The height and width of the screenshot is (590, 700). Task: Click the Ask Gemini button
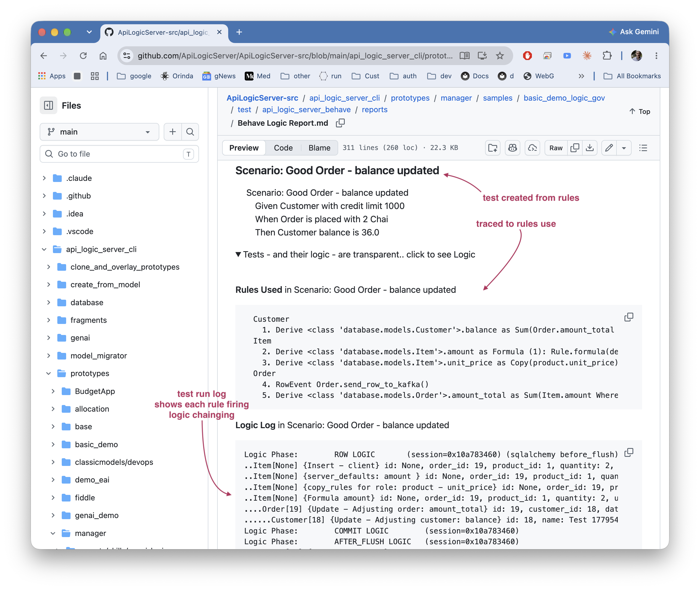[x=634, y=32]
